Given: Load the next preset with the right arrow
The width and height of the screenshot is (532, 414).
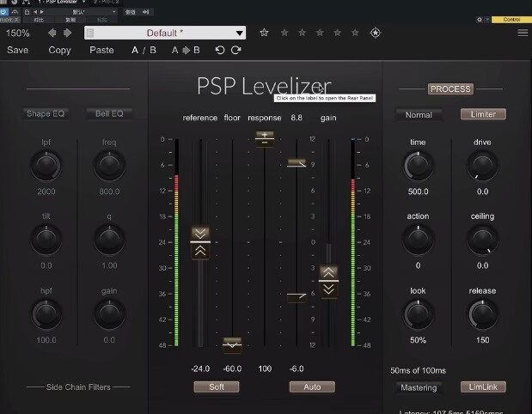Looking at the screenshot, I should pyautogui.click(x=68, y=33).
